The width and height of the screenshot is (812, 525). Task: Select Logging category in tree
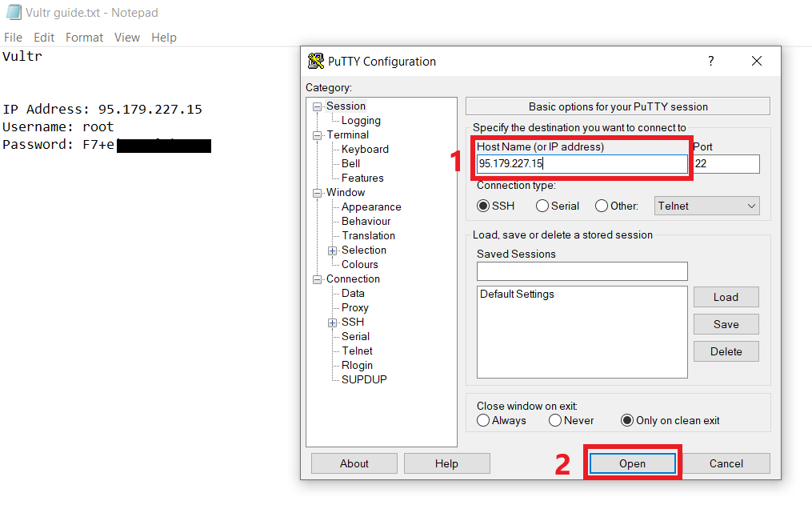[361, 120]
